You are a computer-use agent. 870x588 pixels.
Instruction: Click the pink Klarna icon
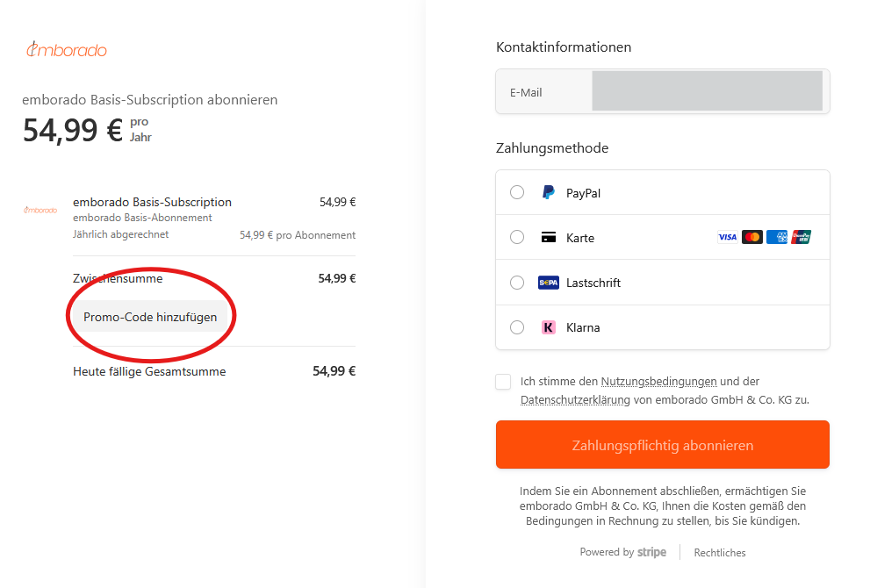[x=548, y=327]
